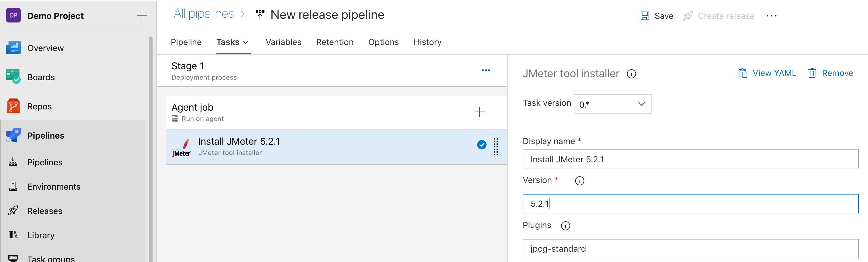Click the Releases rocket icon
The width and height of the screenshot is (868, 262).
(x=13, y=211)
